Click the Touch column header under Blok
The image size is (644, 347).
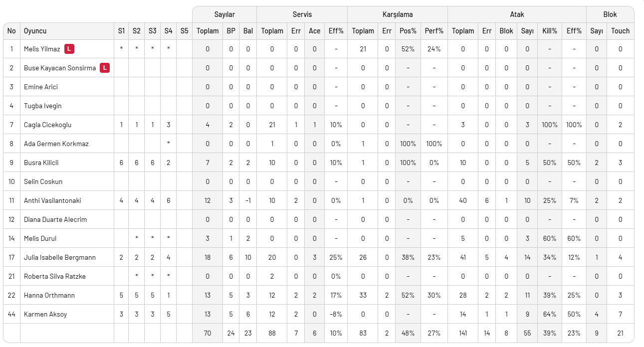tap(621, 31)
